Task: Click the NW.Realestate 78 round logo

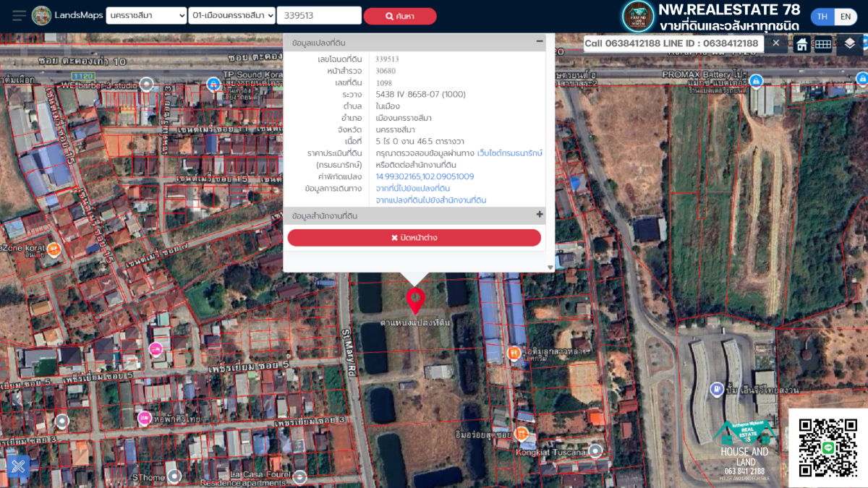Action: 637,17
